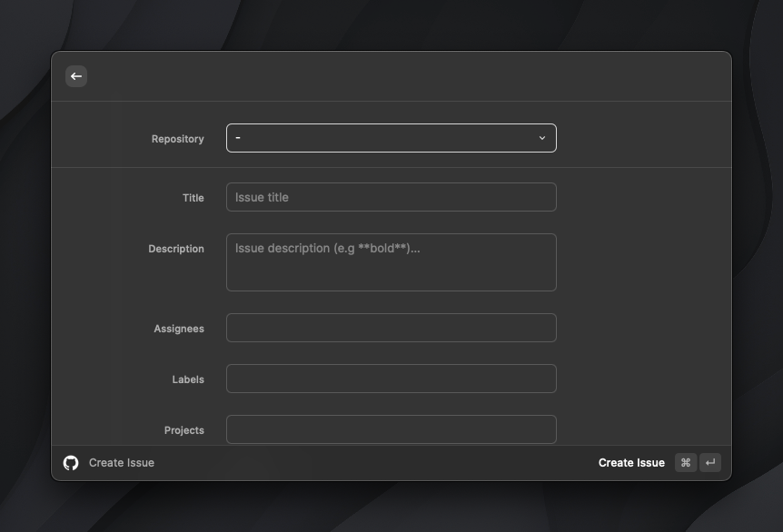Image resolution: width=783 pixels, height=532 pixels.
Task: Click the GitHub octocat icon in the footer
Action: click(72, 462)
